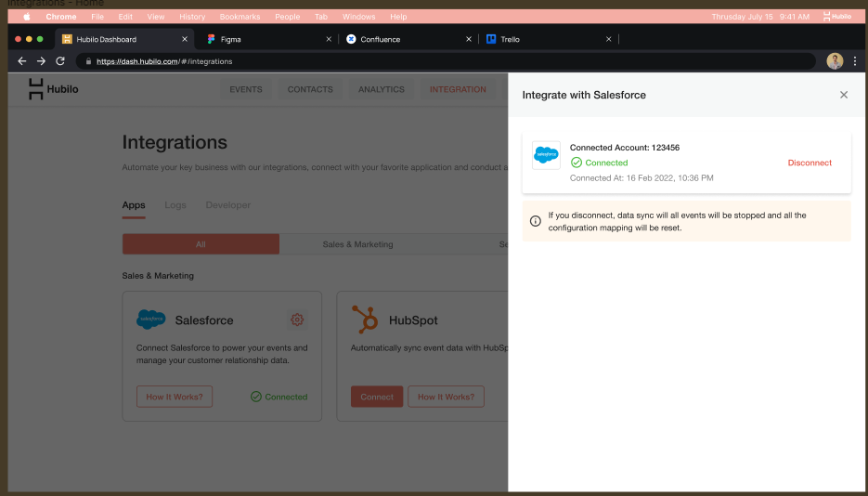Click the date and time in menu bar
868x496 pixels.
[x=760, y=17]
